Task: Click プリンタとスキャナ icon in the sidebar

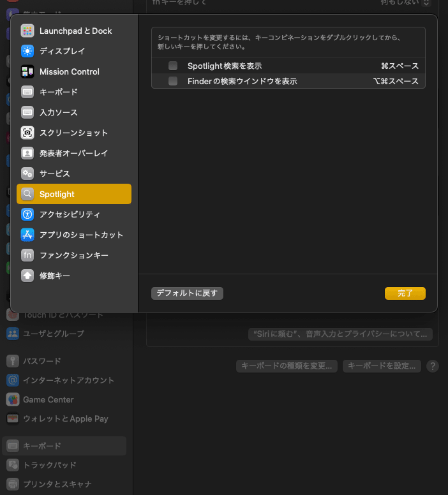Action: (13, 484)
